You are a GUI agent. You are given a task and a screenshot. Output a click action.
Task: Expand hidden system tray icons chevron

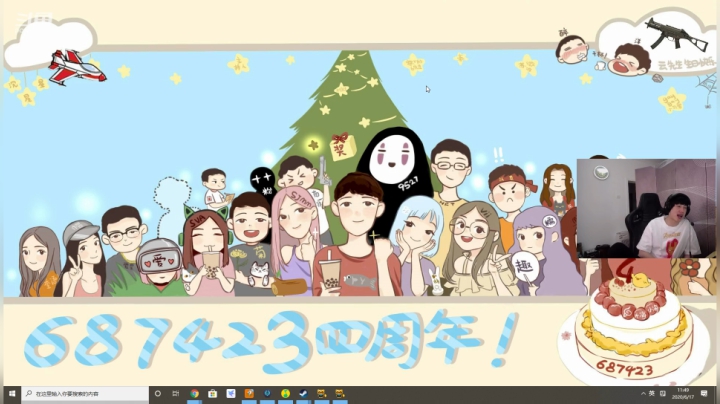point(643,393)
